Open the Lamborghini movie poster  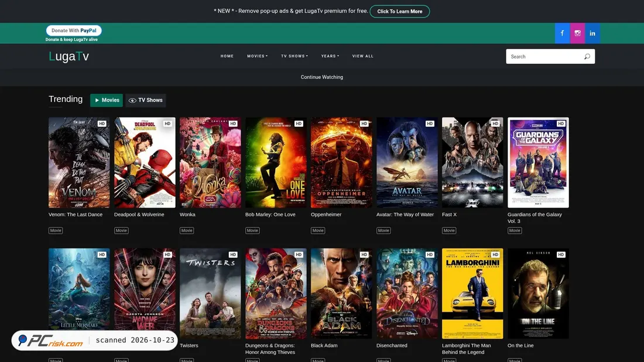point(472,294)
